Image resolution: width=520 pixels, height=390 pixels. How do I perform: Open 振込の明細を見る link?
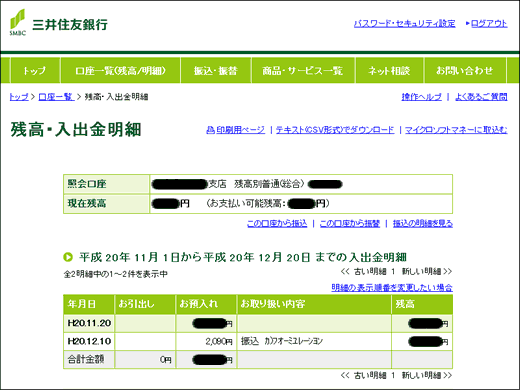[423, 223]
